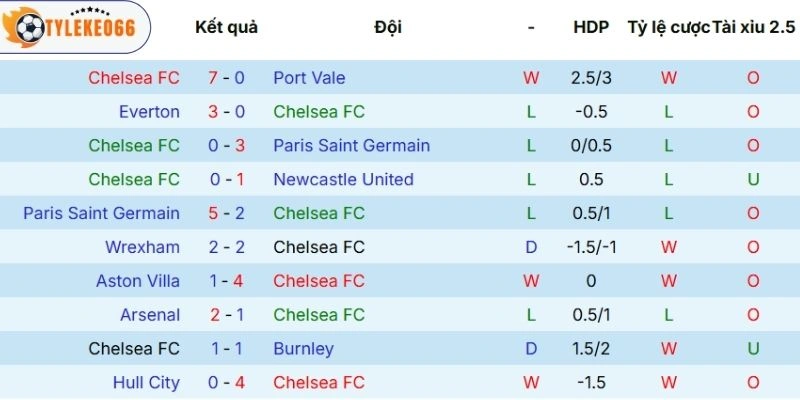Click the 2.5/3 handicap value

(x=591, y=77)
